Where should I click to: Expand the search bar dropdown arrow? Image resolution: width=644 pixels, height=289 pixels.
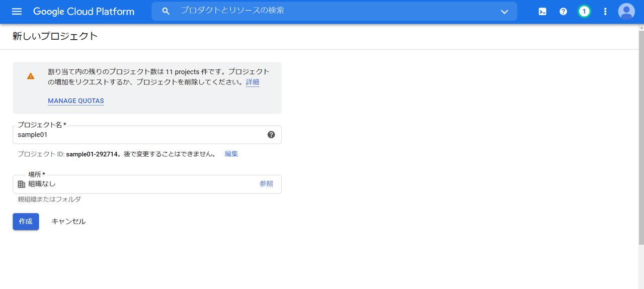click(505, 12)
